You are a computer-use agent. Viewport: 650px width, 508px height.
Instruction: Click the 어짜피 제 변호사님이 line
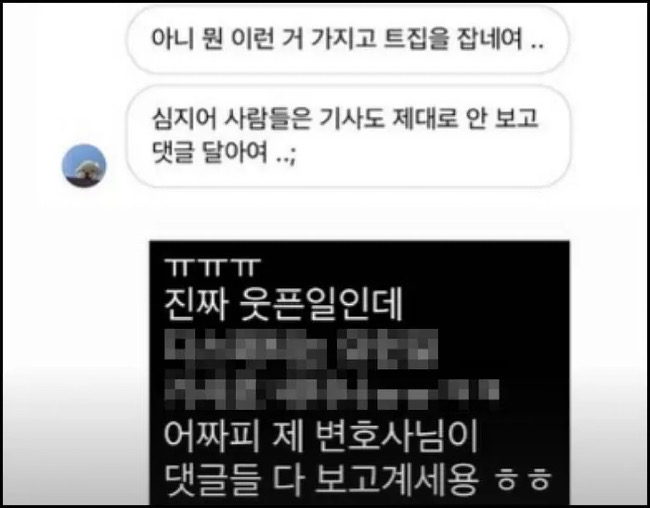[x=321, y=436]
